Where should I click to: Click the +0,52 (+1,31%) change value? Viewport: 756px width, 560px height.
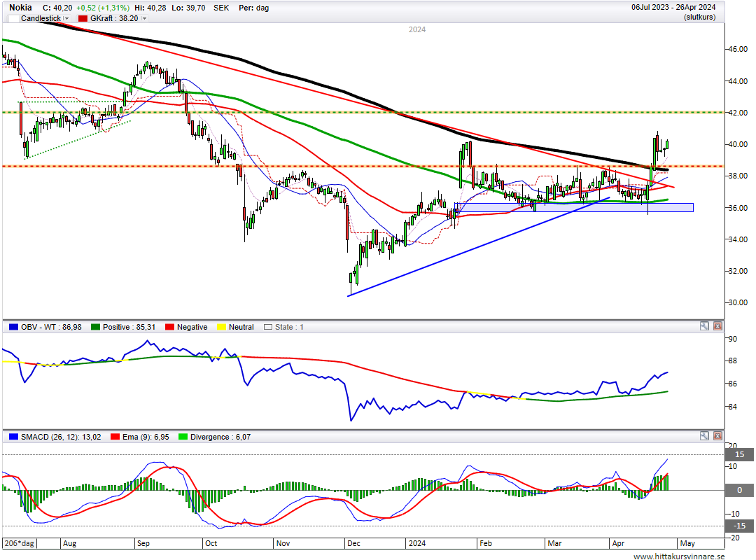tap(103, 8)
